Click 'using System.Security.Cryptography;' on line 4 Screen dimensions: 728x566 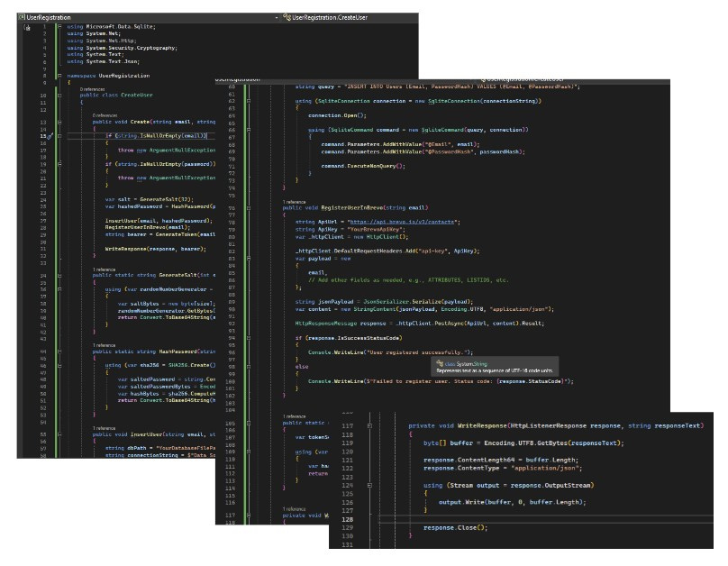tap(122, 48)
